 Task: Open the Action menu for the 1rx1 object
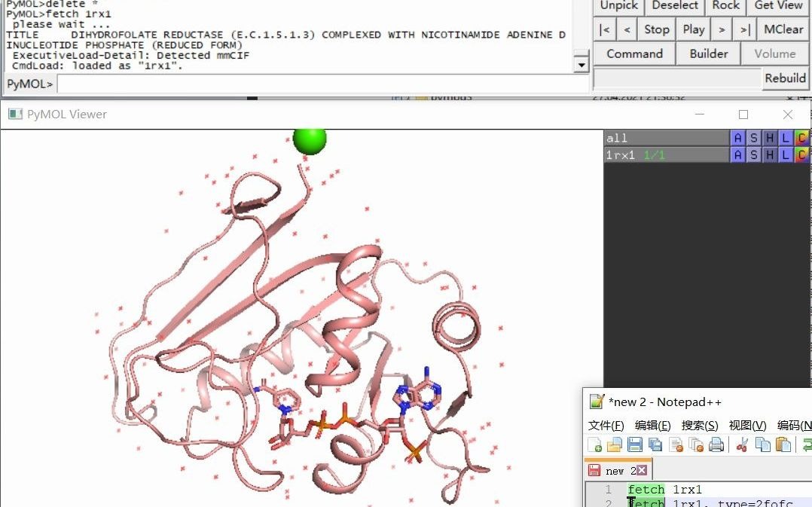738,154
